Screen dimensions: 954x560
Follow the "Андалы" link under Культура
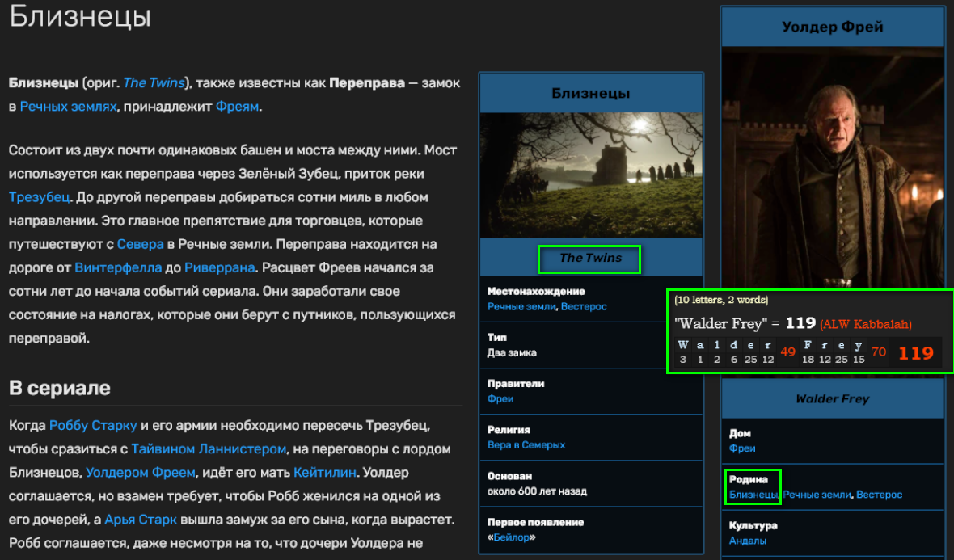pos(748,541)
